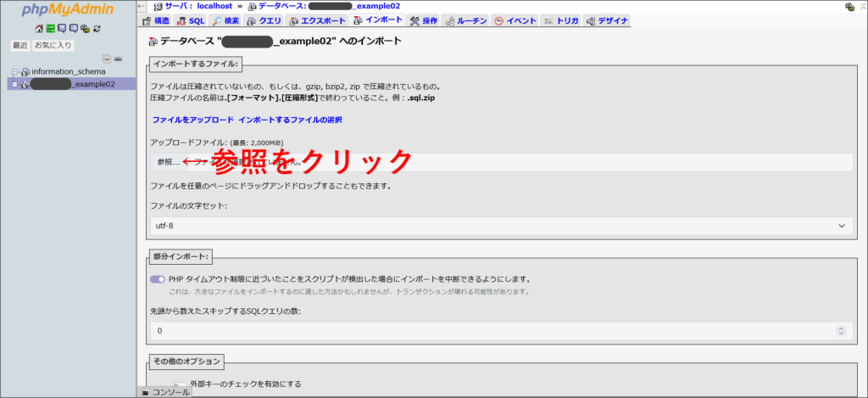
Task: Click the phpMyAdmin logo
Action: 68,10
